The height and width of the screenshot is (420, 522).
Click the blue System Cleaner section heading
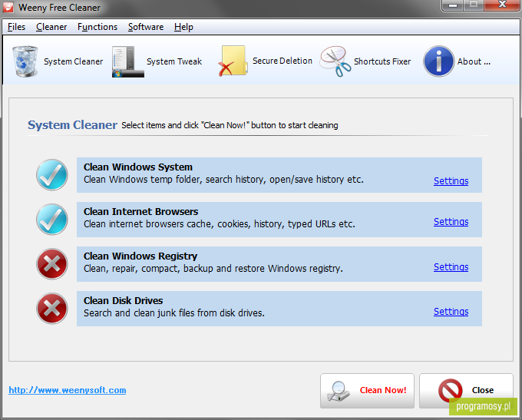click(x=73, y=125)
